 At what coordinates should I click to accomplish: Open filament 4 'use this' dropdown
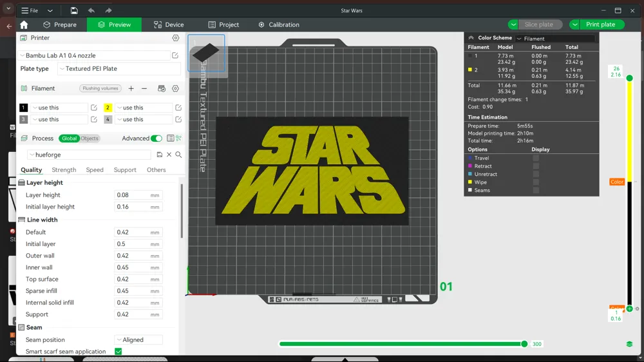tap(144, 120)
